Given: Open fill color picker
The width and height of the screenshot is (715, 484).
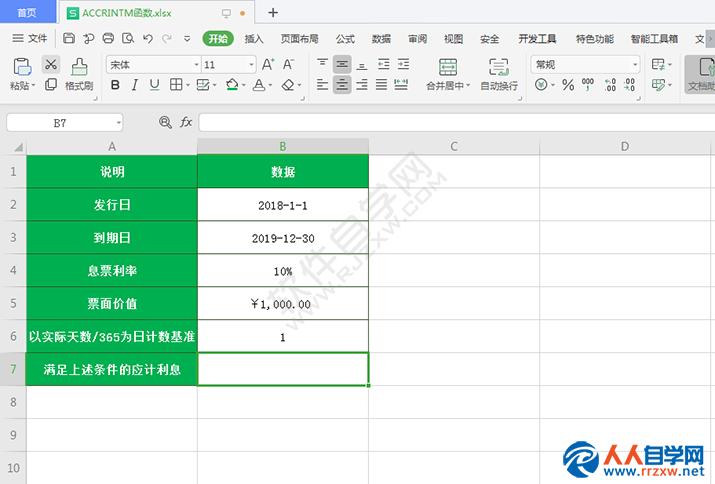Looking at the screenshot, I should click(232, 84).
